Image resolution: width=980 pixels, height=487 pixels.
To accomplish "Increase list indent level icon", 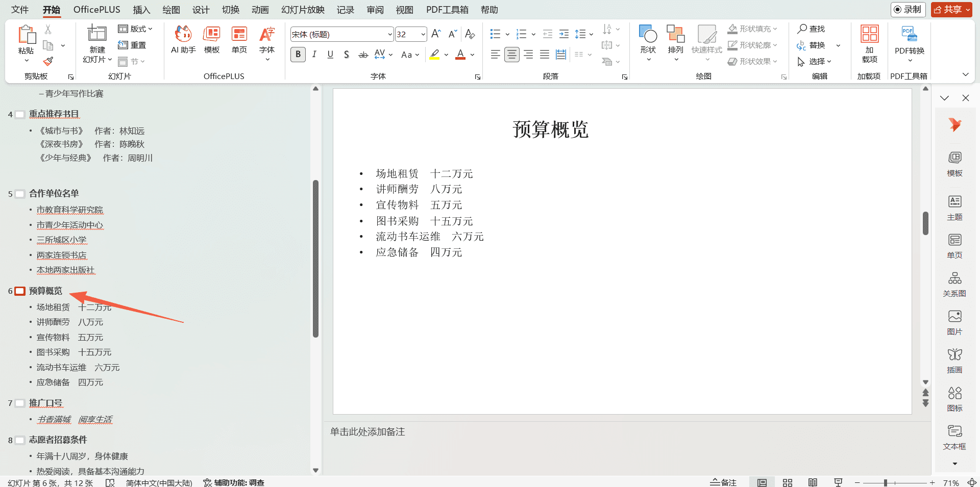I will click(564, 34).
